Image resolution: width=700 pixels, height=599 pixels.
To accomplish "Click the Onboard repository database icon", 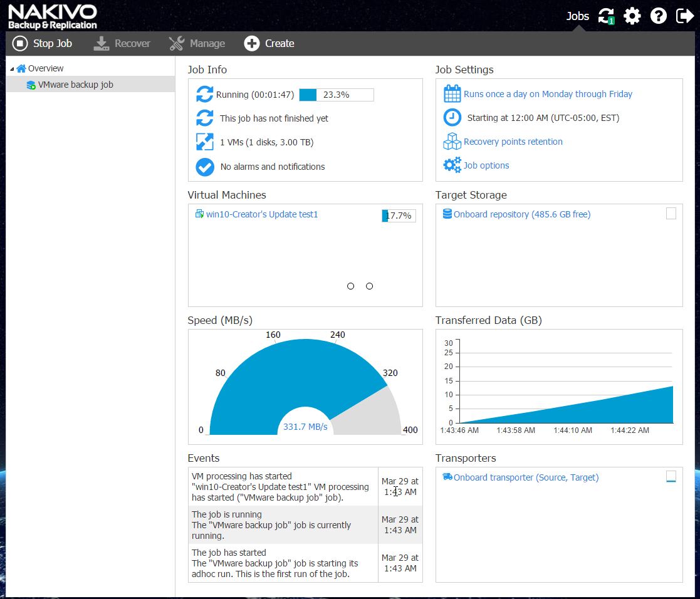I will 447,214.
